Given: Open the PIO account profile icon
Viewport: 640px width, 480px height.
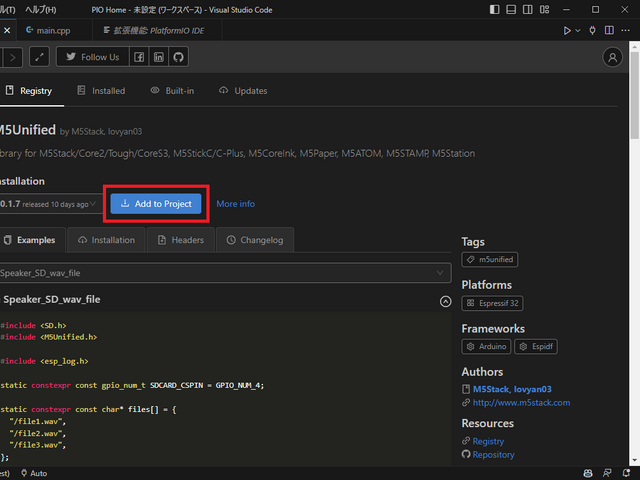Looking at the screenshot, I should [x=612, y=58].
